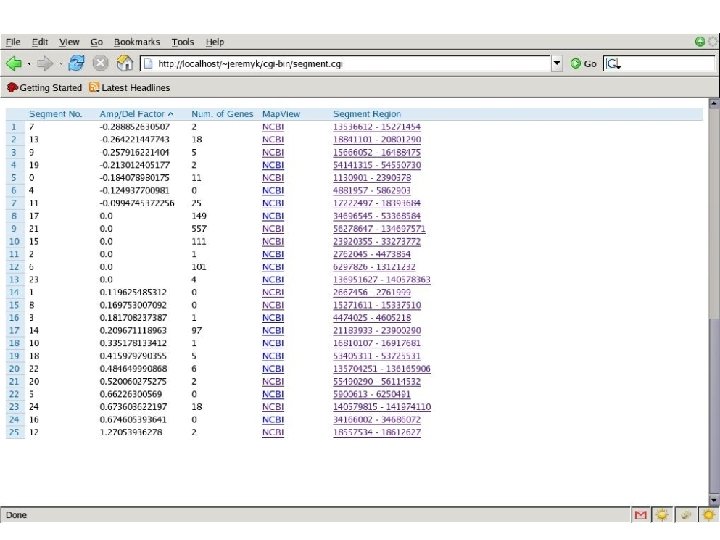Open NCBI link in row 9
This screenshot has width=720, height=540.
tap(273, 229)
